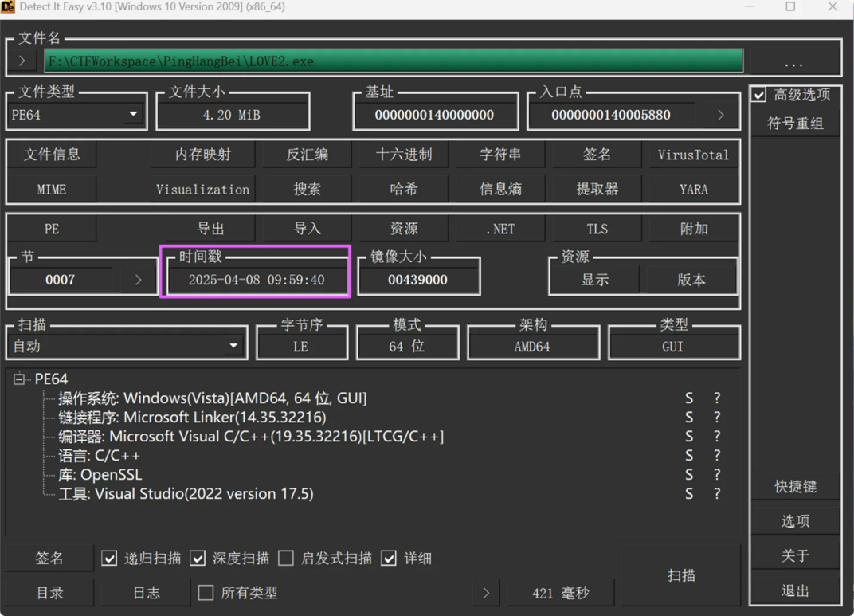Open the YARA scanner
The width and height of the screenshot is (854, 616).
click(693, 190)
